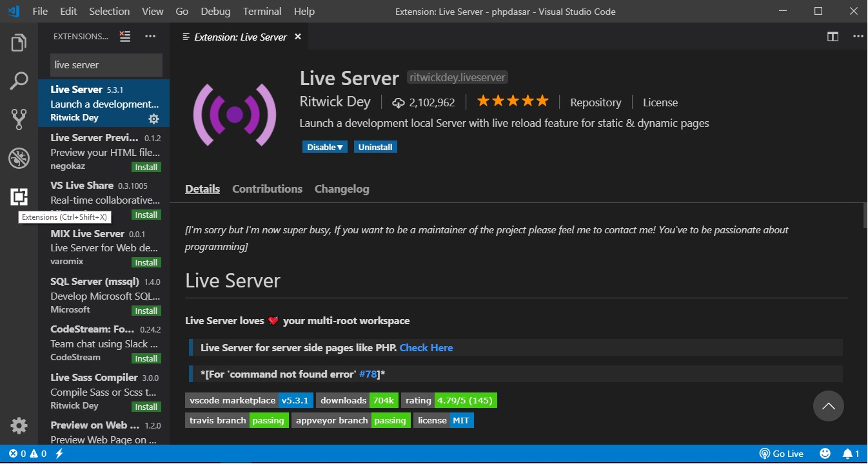Image resolution: width=868 pixels, height=464 pixels.
Task: Click the extension details vertical scrollbar
Action: click(x=864, y=215)
